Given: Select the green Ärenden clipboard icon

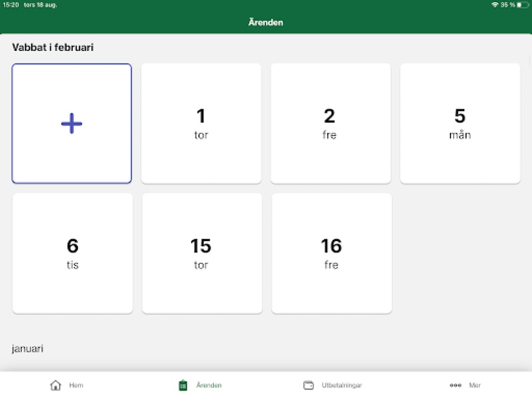Looking at the screenshot, I should (183, 385).
